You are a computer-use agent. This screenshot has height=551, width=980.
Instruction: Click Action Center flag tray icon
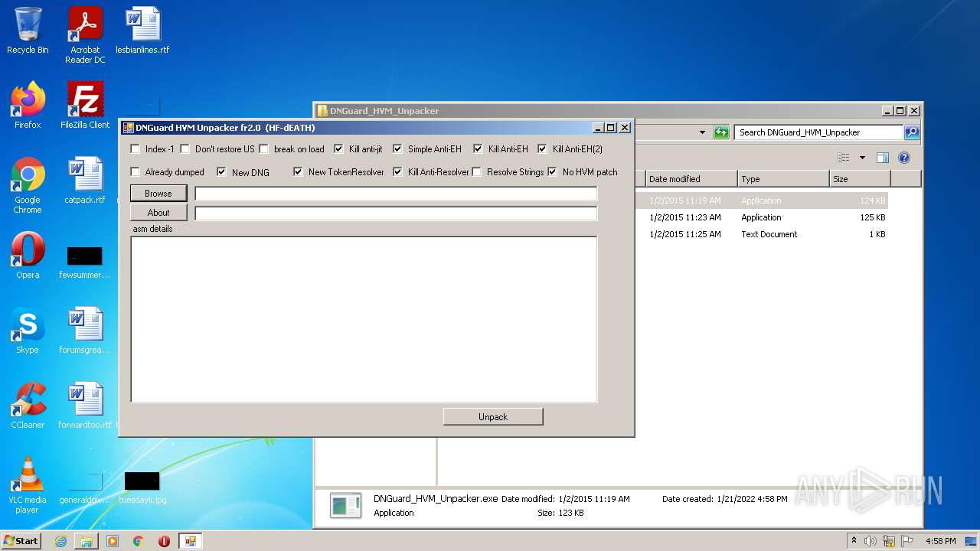click(x=906, y=541)
